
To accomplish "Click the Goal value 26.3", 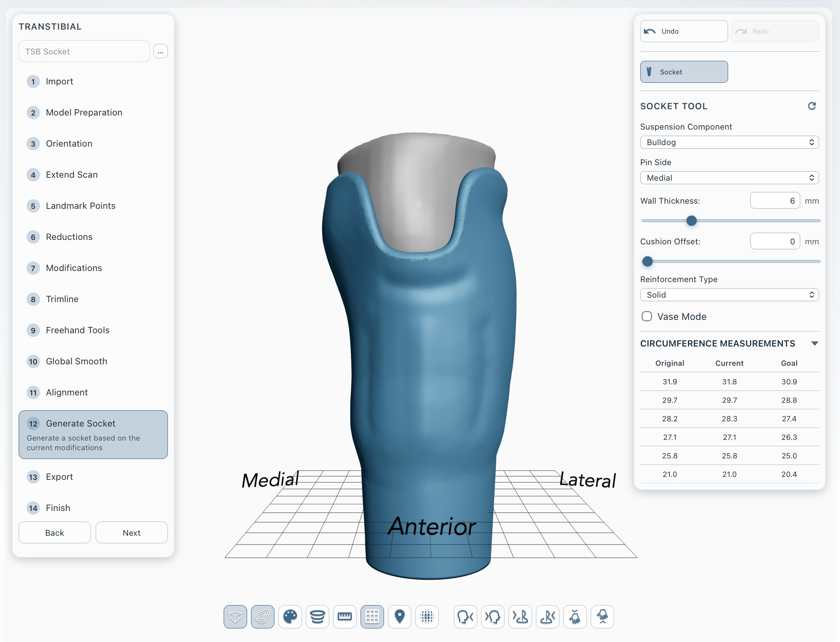I will (x=789, y=437).
